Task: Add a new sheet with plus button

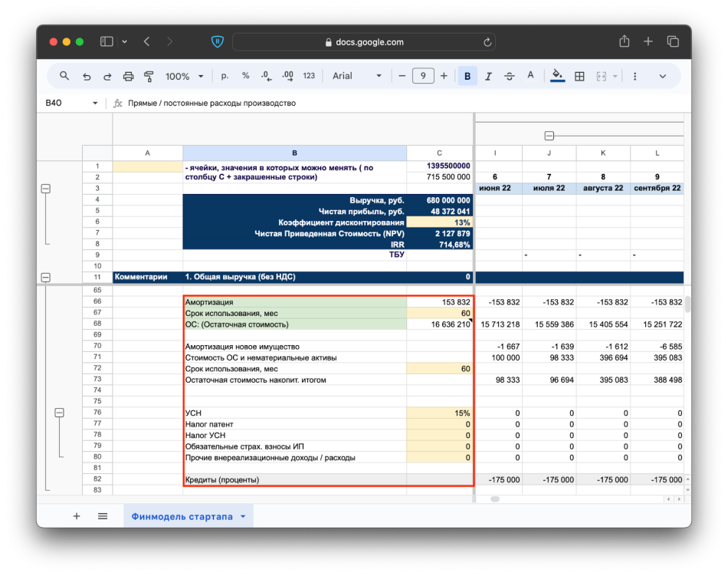Action: [77, 516]
